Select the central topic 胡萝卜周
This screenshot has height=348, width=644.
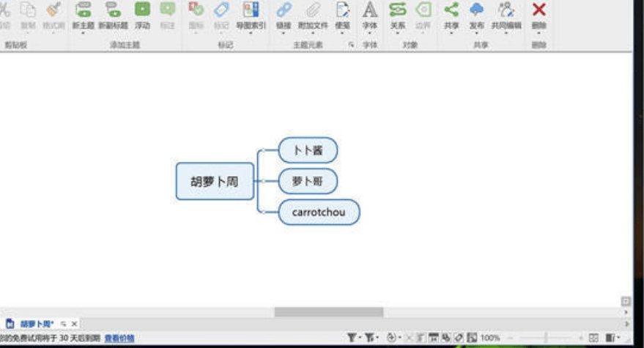pos(215,181)
